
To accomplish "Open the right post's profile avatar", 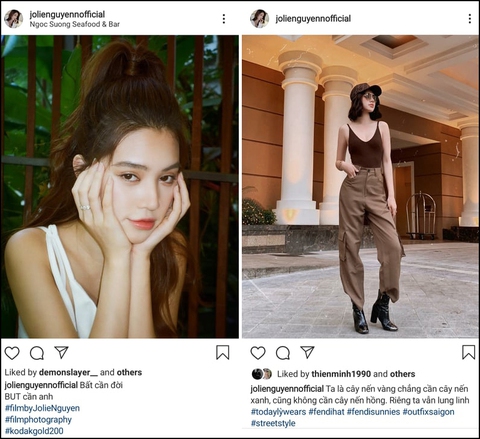I will [x=259, y=19].
